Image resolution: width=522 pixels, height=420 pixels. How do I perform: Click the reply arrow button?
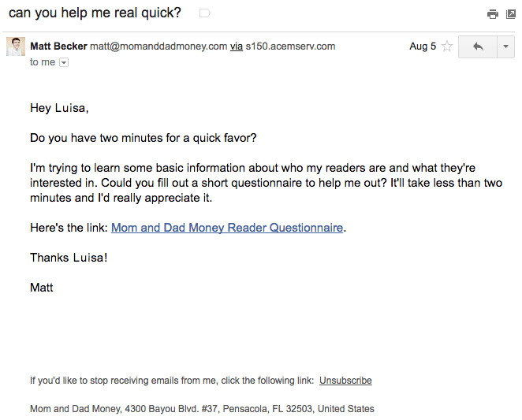tap(478, 46)
